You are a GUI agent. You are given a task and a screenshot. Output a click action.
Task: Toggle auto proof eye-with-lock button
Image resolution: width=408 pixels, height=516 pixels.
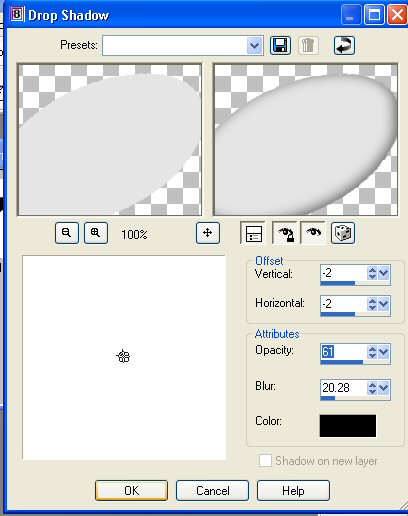point(285,233)
